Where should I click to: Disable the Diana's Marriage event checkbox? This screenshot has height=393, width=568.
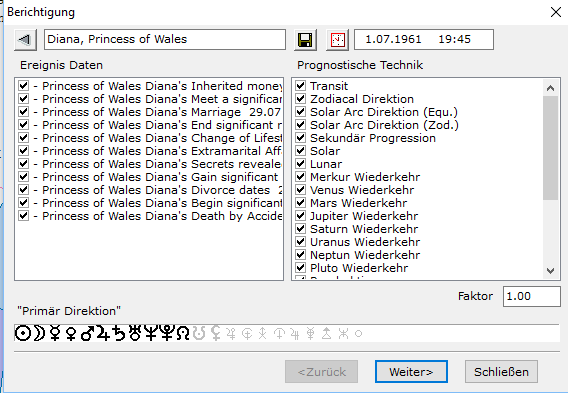(24, 112)
